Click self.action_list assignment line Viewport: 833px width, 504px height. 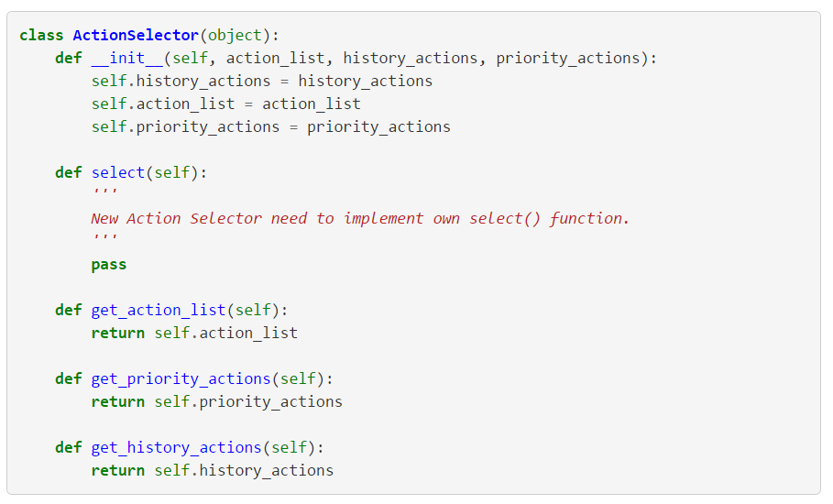[225, 104]
